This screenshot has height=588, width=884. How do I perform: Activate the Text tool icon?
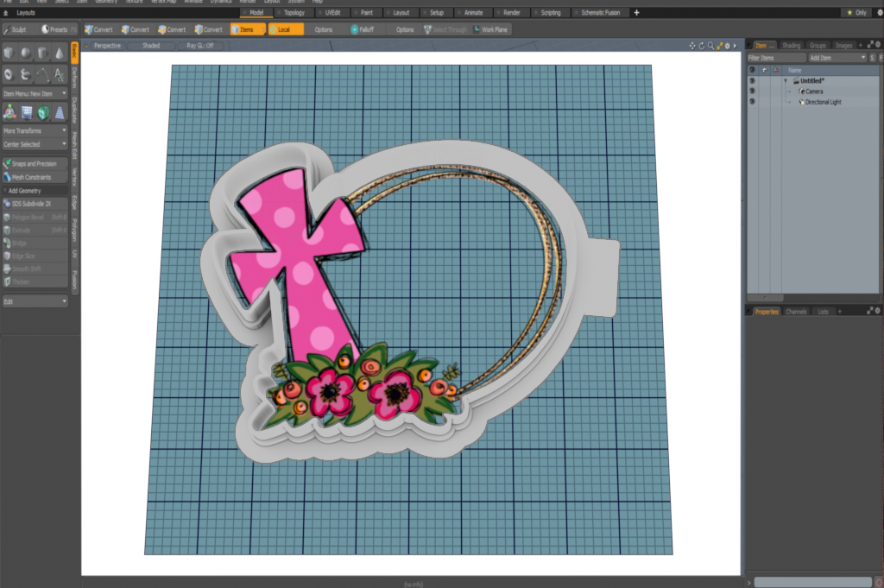click(60, 74)
